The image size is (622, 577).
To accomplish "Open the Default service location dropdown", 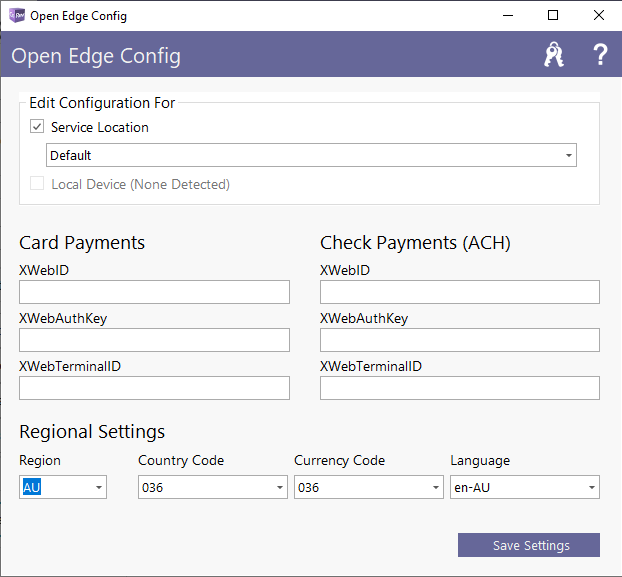I will pos(311,155).
